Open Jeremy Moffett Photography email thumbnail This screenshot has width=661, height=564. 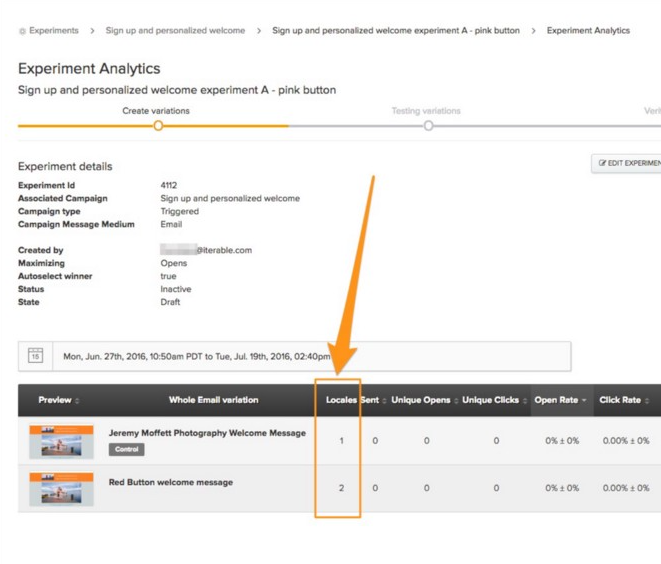click(62, 441)
